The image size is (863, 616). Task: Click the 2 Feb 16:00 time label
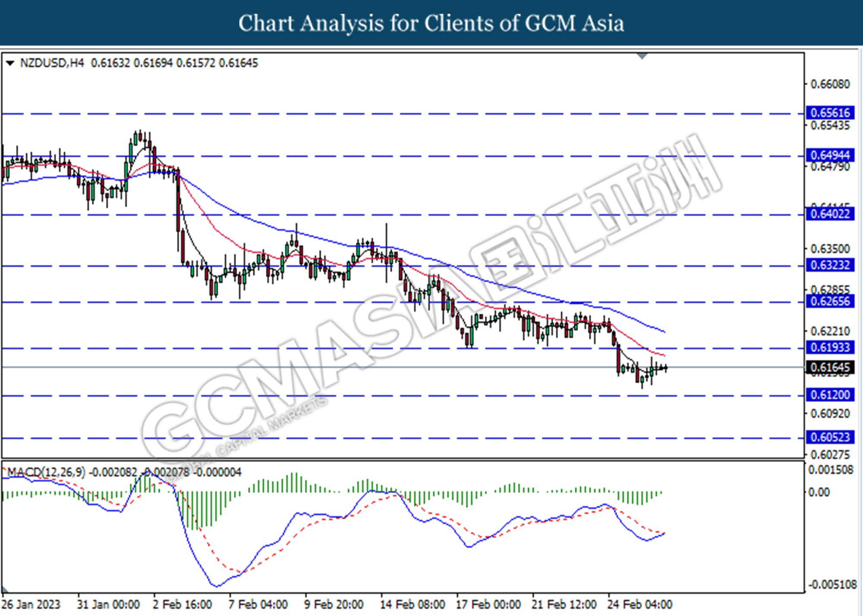(x=183, y=604)
